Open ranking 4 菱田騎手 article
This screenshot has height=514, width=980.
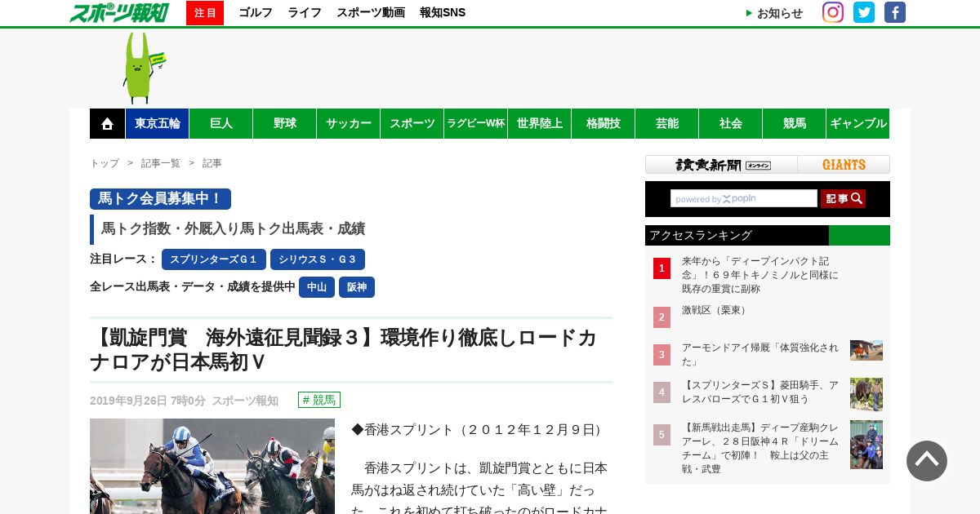coord(760,392)
